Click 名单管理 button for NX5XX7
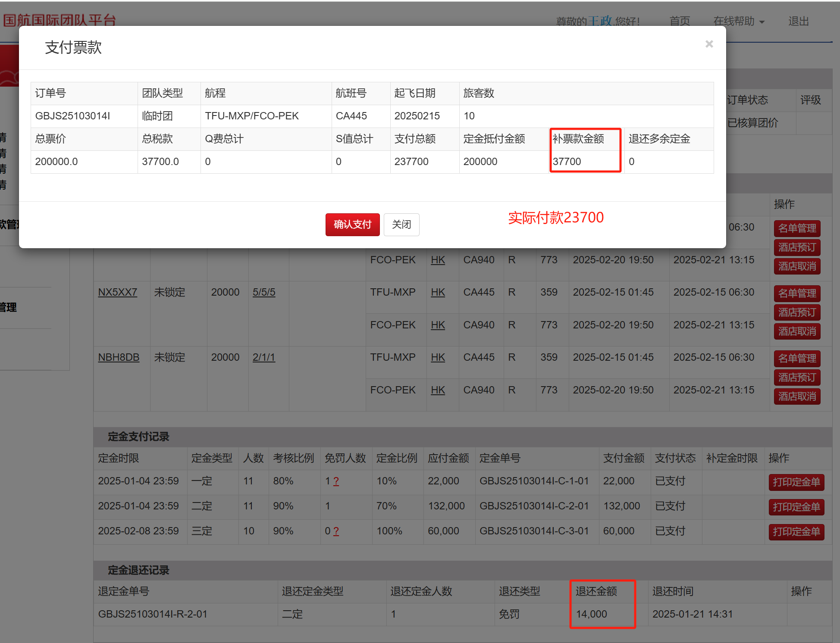840x643 pixels. 796,293
